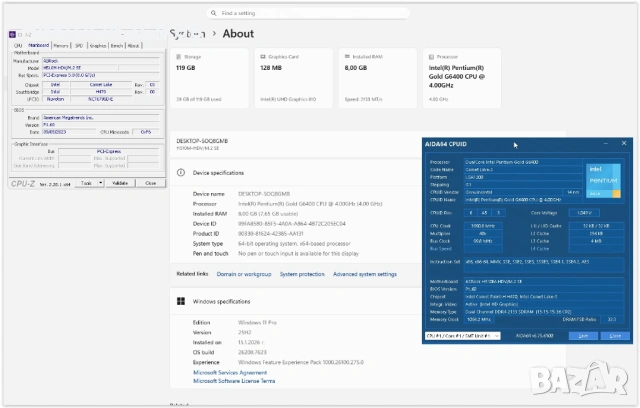The image size is (640, 408).
Task: Click the Windows logo beside Windows specifications
Action: (181, 301)
